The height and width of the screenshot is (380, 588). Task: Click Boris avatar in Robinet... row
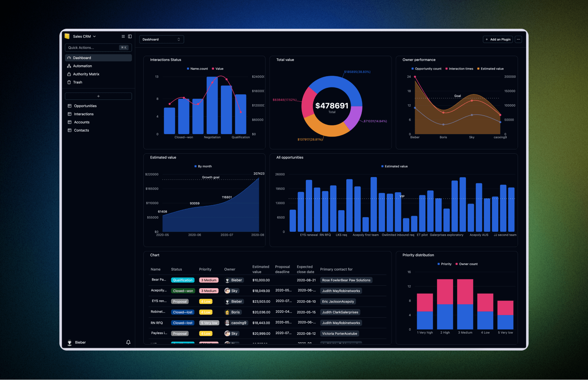pyautogui.click(x=227, y=312)
